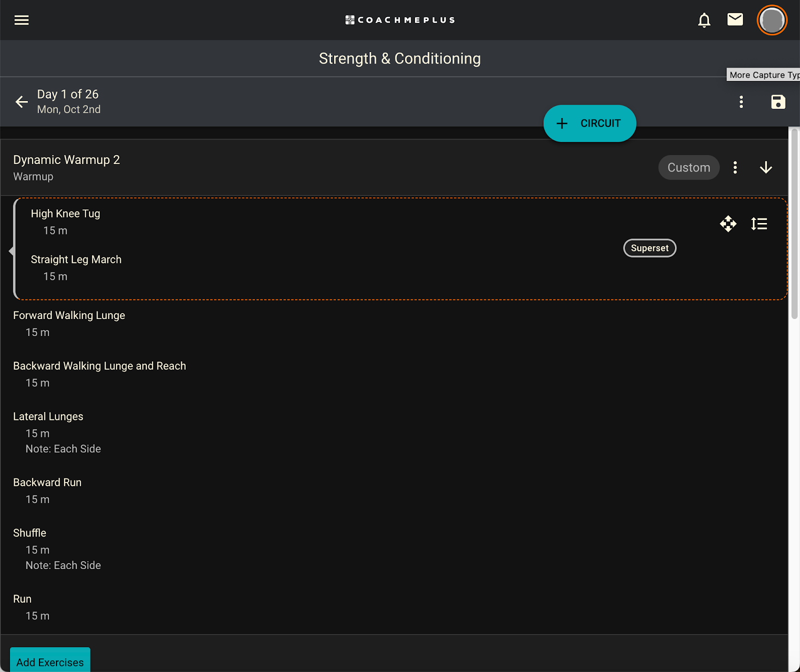
Task: Go back with the left arrow
Action: [21, 102]
